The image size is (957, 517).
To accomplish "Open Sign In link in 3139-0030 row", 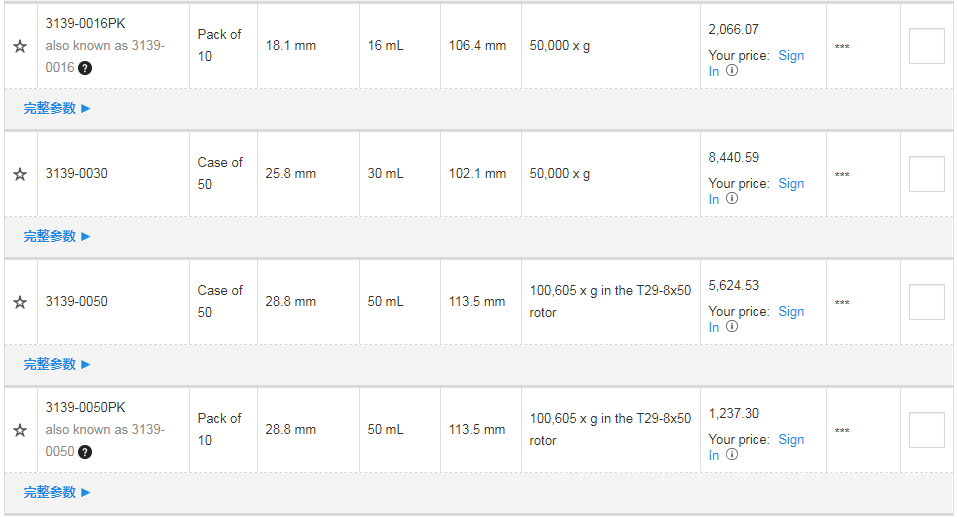I will pyautogui.click(x=790, y=183).
